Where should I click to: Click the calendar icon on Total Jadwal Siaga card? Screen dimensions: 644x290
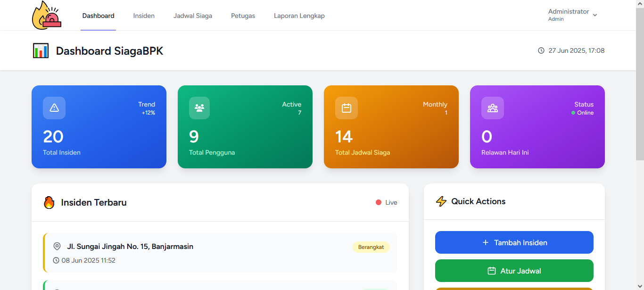pos(347,108)
